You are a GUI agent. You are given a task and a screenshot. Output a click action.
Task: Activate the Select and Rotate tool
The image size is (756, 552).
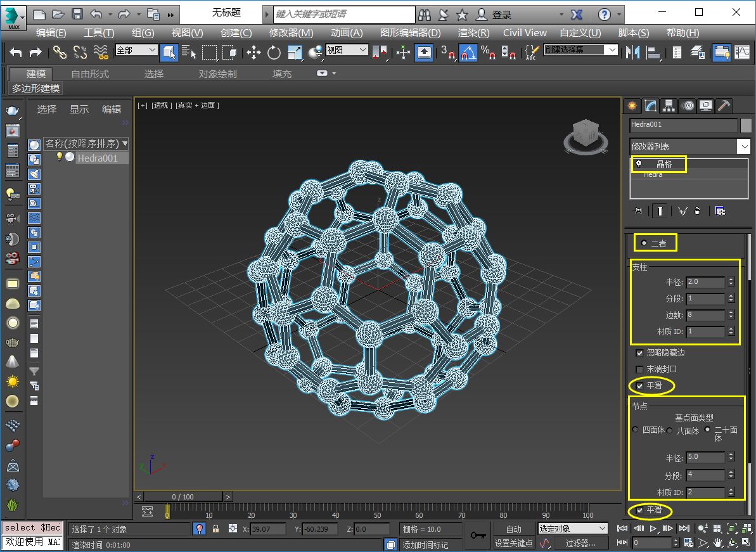pyautogui.click(x=274, y=52)
